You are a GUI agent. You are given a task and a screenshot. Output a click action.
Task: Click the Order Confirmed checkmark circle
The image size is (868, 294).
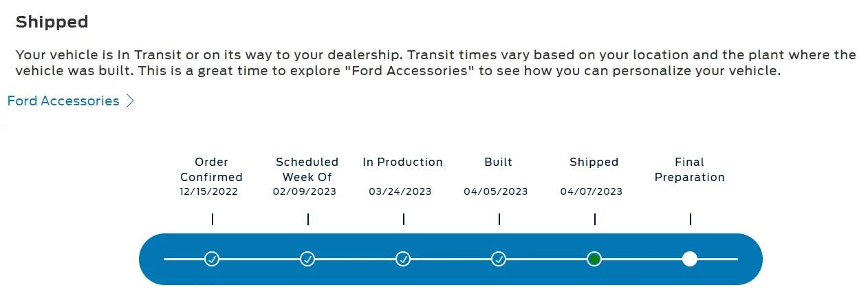pos(212,259)
